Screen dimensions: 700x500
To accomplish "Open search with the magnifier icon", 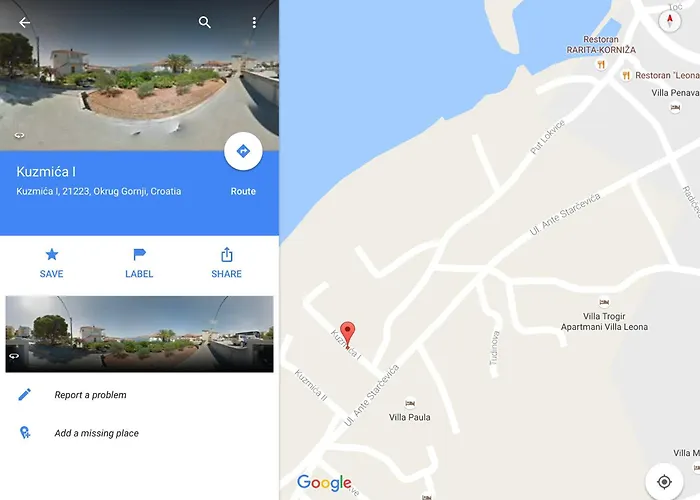I will pyautogui.click(x=204, y=22).
